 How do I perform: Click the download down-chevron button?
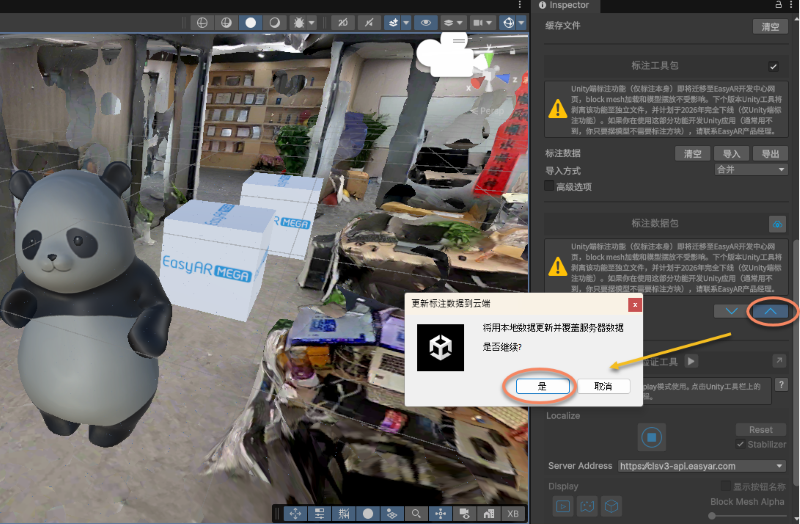[x=732, y=311]
